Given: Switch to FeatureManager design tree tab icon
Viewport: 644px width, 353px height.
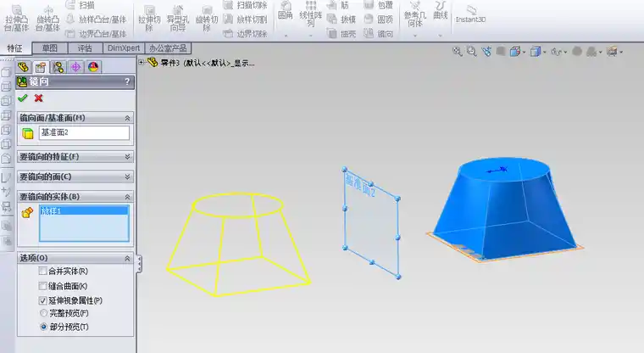Looking at the screenshot, I should pos(24,67).
